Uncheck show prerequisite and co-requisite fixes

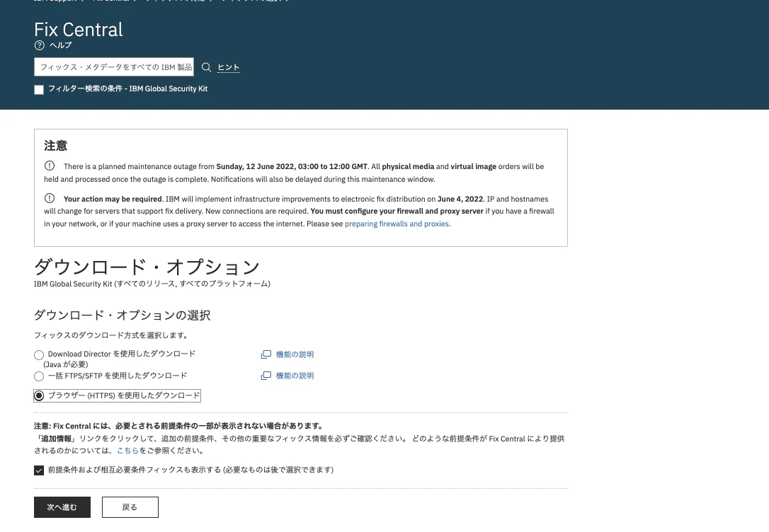coord(39,470)
